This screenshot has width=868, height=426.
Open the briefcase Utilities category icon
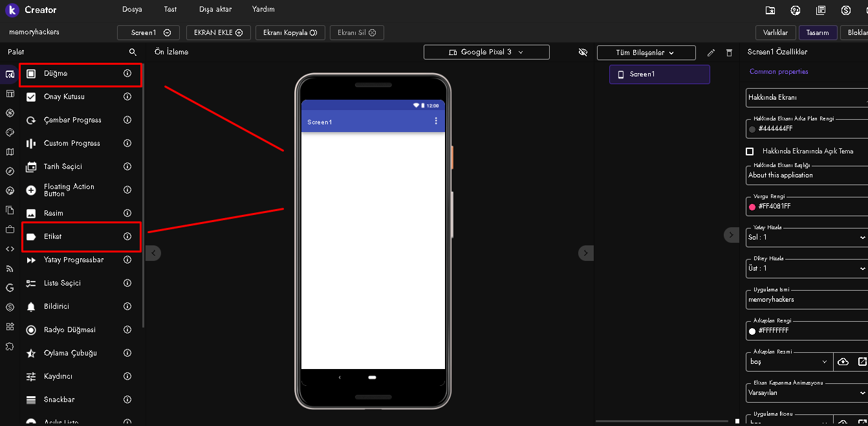[10, 229]
